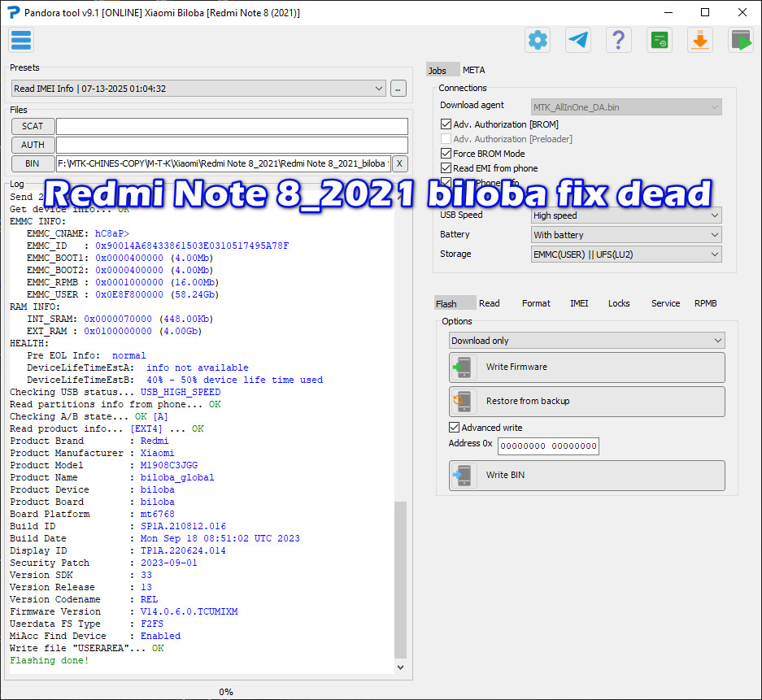The width and height of the screenshot is (762, 700).
Task: Click the SCAT file button
Action: tap(33, 126)
